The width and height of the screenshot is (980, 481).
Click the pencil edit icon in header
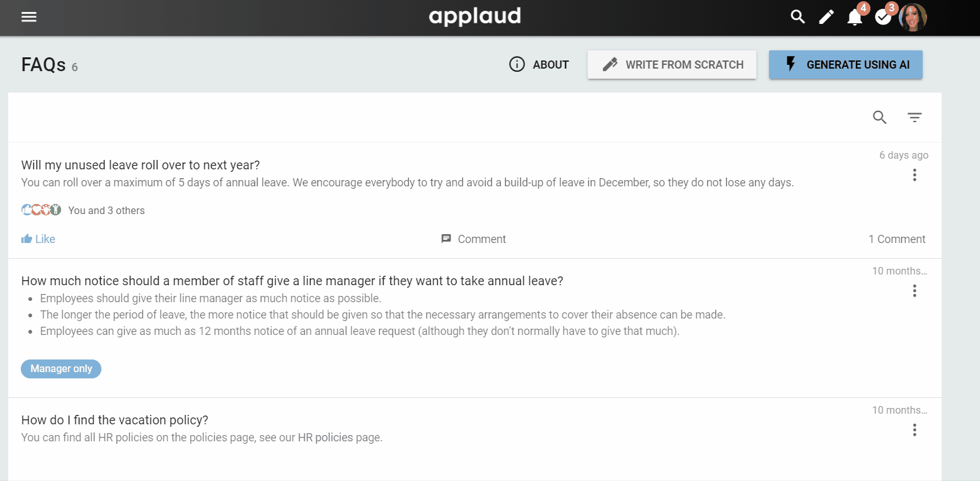826,17
